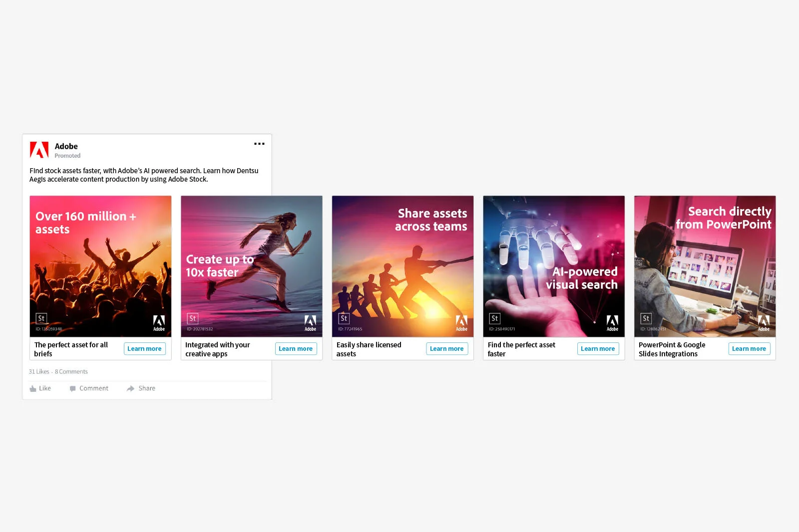Click St icon on Create 10x faster card
This screenshot has width=799, height=532.
tap(193, 318)
